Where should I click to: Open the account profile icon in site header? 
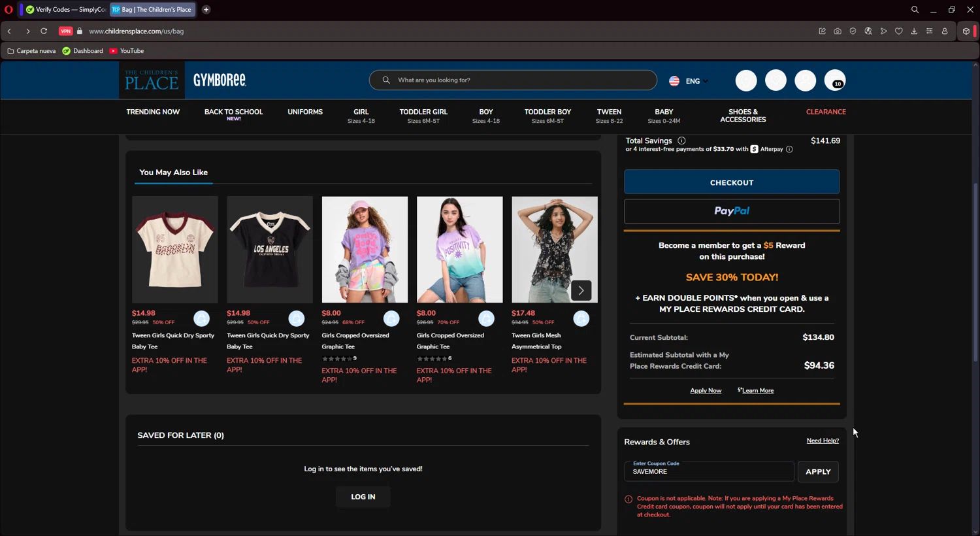coord(805,80)
